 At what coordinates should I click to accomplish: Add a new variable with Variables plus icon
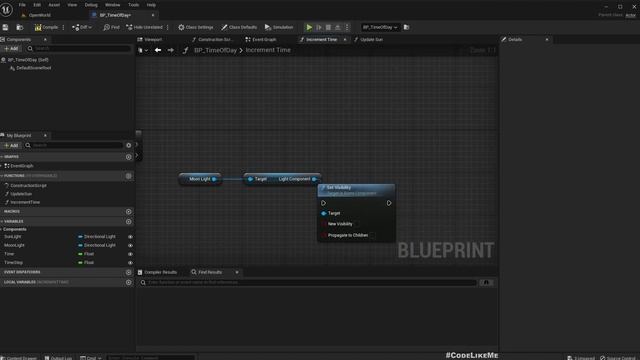[129, 222]
